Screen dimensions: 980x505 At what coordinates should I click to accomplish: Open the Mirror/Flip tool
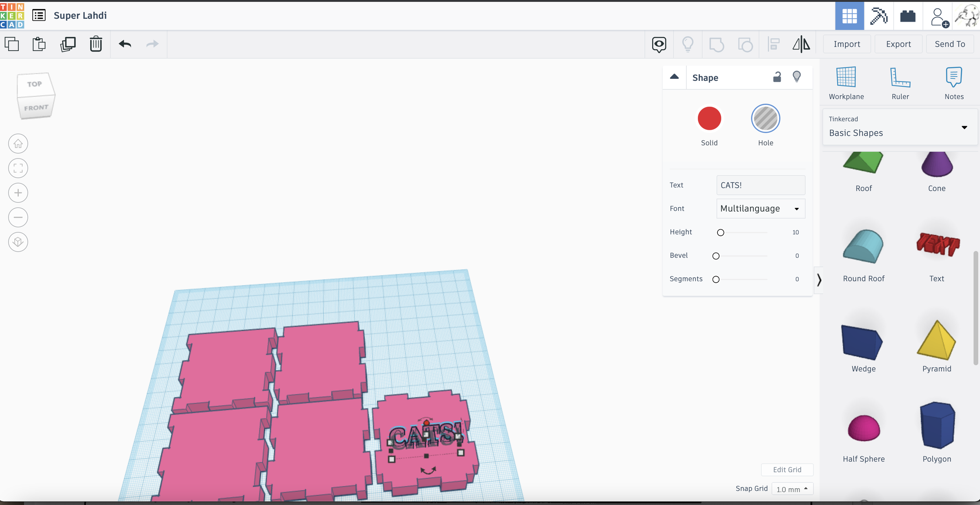click(x=800, y=44)
